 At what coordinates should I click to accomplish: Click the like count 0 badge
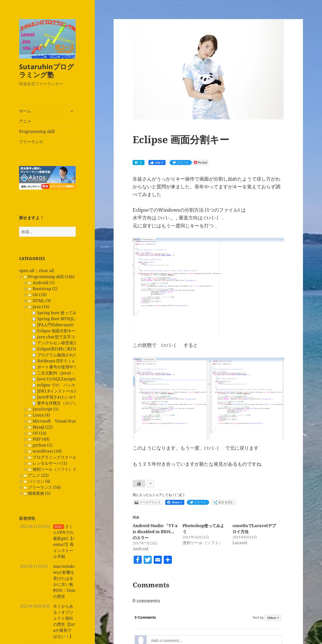pos(150,484)
